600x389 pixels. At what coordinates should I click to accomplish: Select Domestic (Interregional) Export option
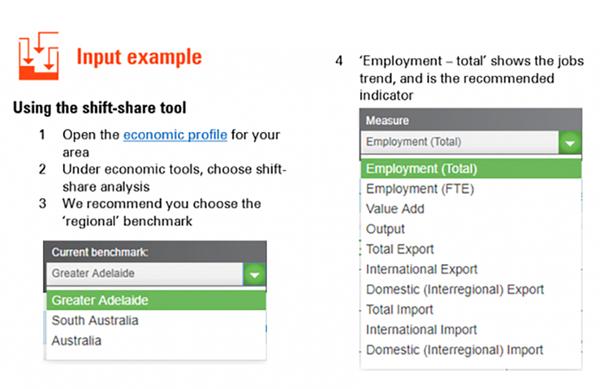point(455,290)
